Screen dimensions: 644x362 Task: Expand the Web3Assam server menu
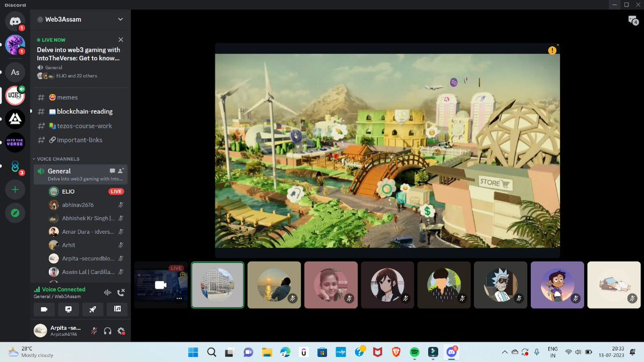pyautogui.click(x=121, y=19)
